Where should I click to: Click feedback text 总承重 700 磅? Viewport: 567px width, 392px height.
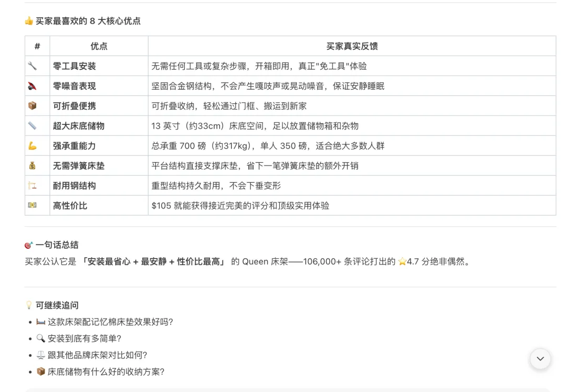[178, 145]
